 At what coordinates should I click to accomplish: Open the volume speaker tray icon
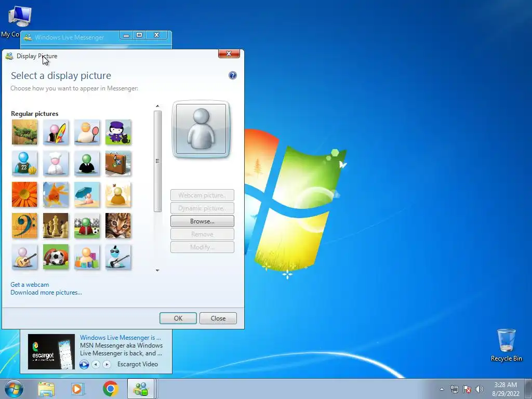coord(480,389)
